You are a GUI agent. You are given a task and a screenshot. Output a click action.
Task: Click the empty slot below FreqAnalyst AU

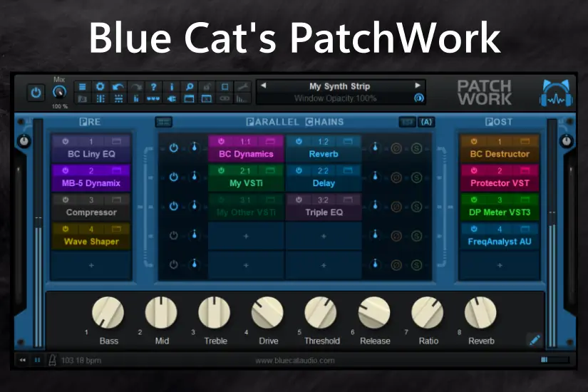[x=500, y=264]
